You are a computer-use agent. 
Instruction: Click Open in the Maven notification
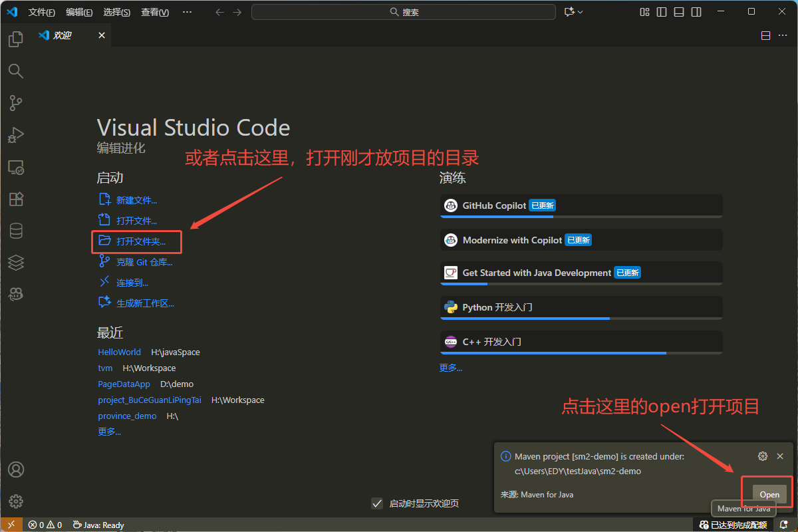[x=769, y=494]
